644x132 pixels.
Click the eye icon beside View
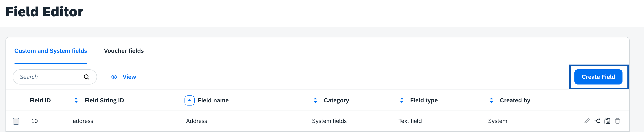coord(114,77)
